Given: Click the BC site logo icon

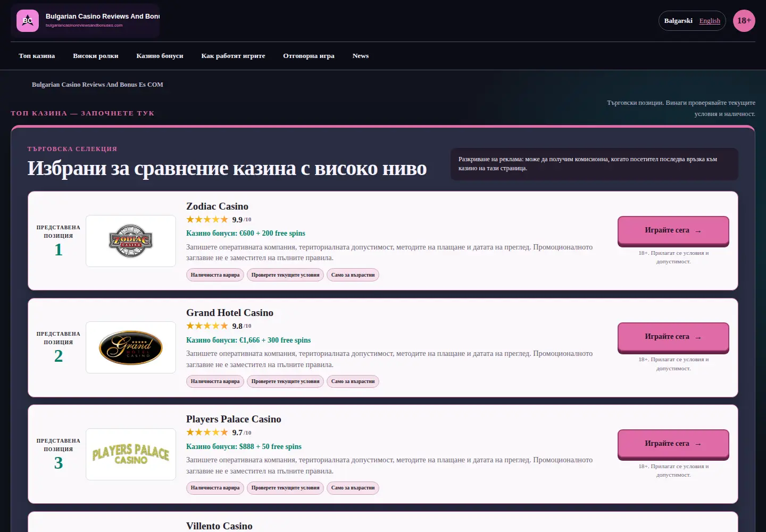Looking at the screenshot, I should click(x=28, y=21).
